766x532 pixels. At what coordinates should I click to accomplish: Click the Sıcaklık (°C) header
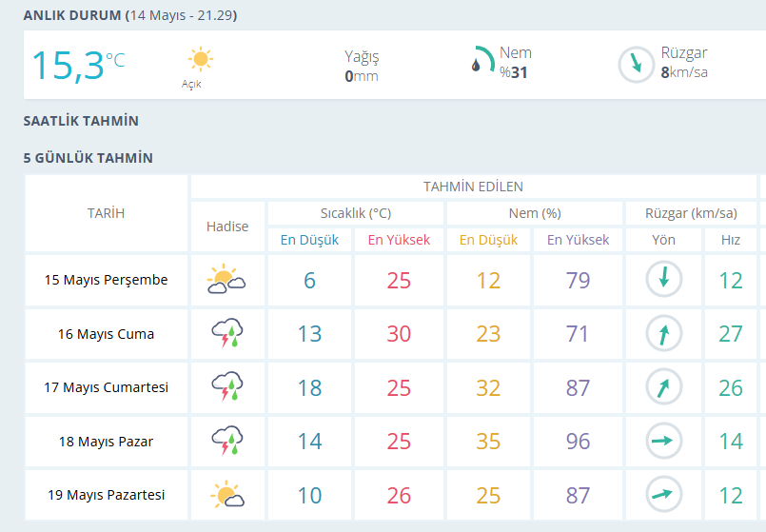(x=356, y=213)
